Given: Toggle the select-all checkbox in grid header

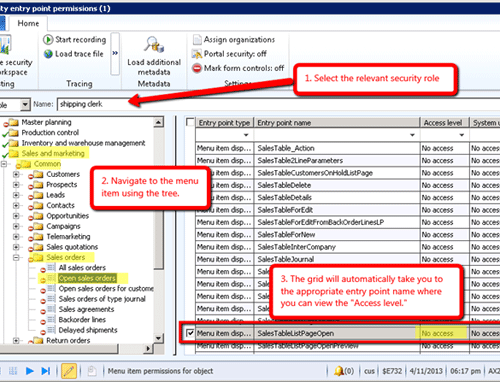Looking at the screenshot, I should click(x=190, y=122).
